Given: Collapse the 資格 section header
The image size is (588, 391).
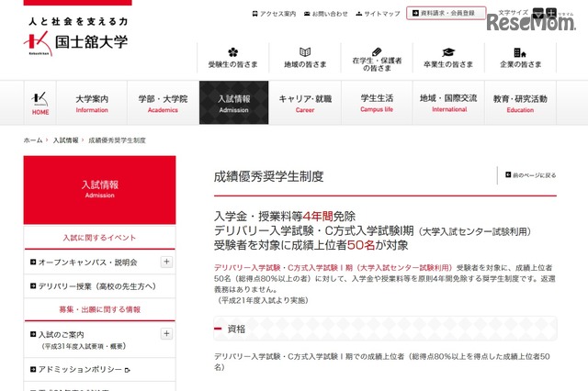Looking at the screenshot, I should coord(384,329).
